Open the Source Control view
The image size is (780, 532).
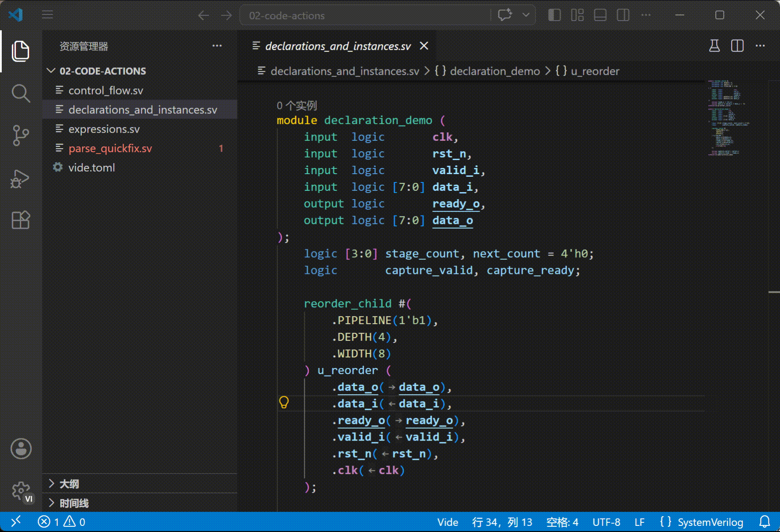(x=21, y=135)
